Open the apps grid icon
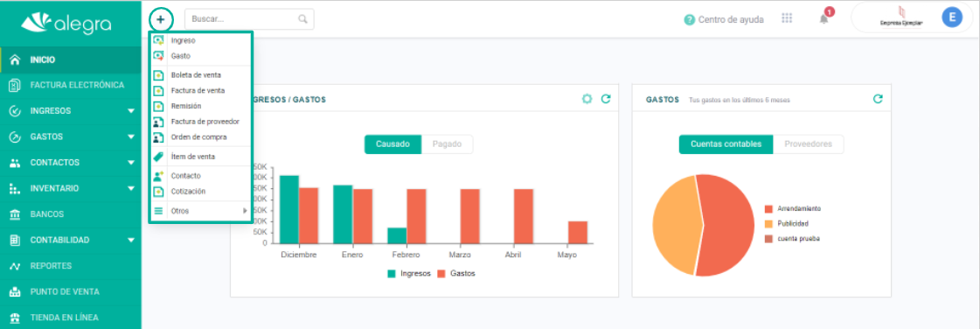980x329 pixels. point(787,18)
